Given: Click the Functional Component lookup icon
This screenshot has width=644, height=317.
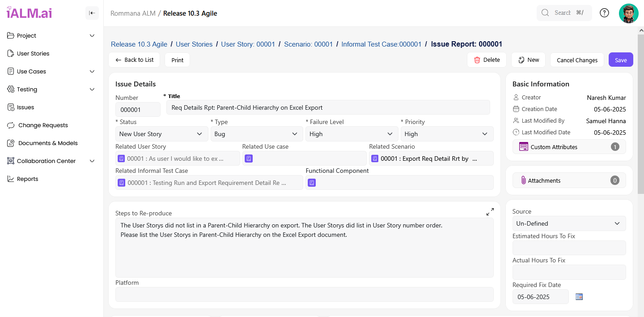Looking at the screenshot, I should 312,183.
